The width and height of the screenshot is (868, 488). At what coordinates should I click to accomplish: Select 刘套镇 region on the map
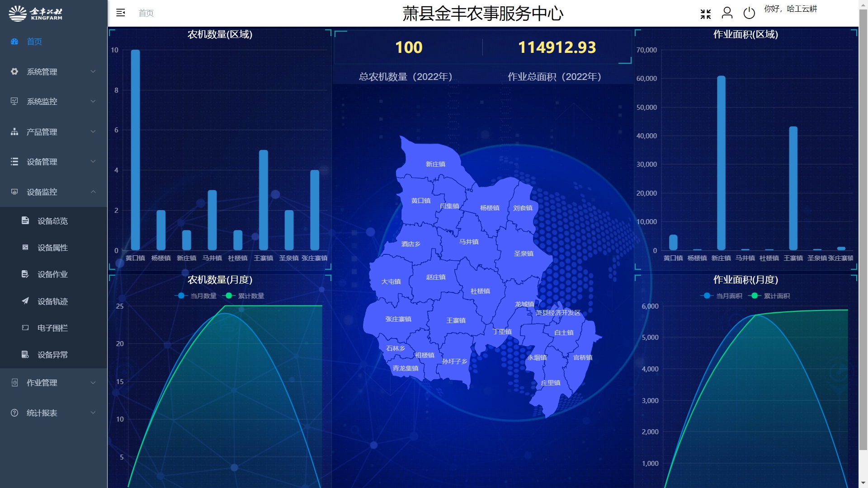tap(523, 208)
